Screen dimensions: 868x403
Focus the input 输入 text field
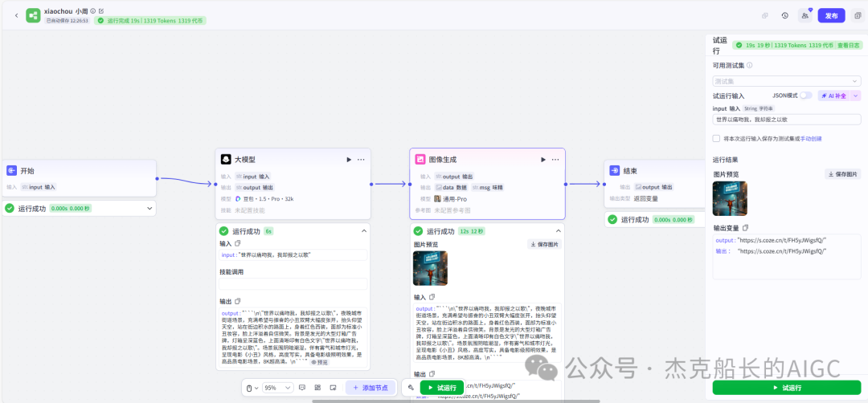[787, 120]
